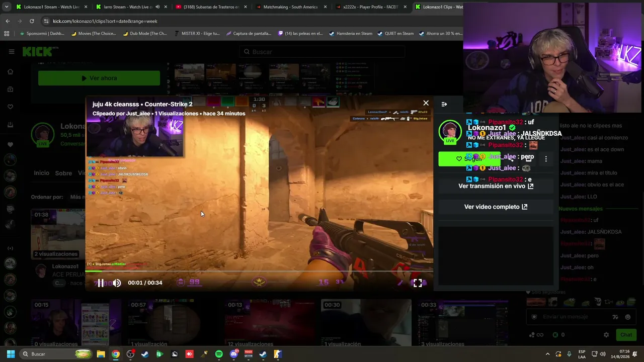The image size is (644, 362).
Task: Show hidden system tray icons
Action: 548,354
